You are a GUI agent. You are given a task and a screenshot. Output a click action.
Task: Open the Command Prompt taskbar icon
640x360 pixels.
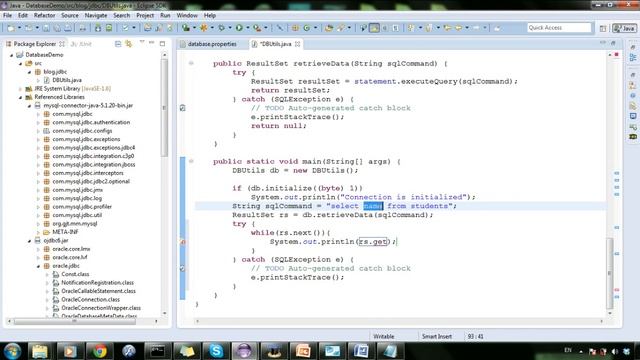(158, 351)
